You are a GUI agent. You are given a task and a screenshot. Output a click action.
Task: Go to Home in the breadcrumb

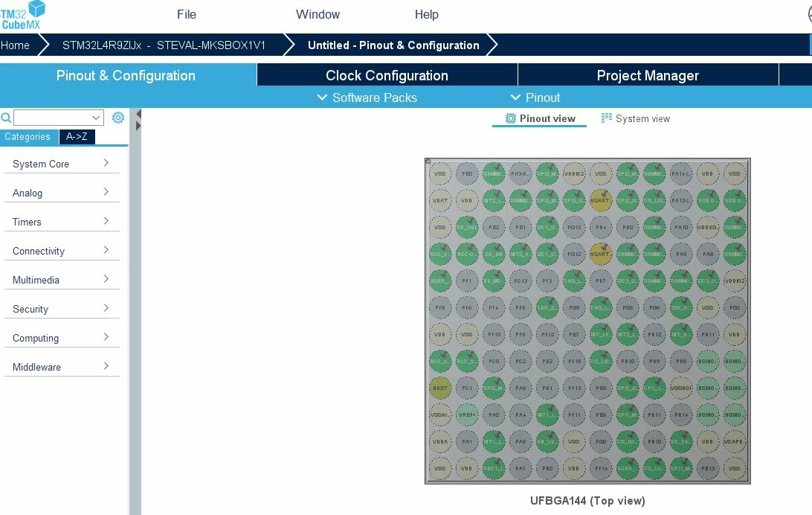[15, 45]
